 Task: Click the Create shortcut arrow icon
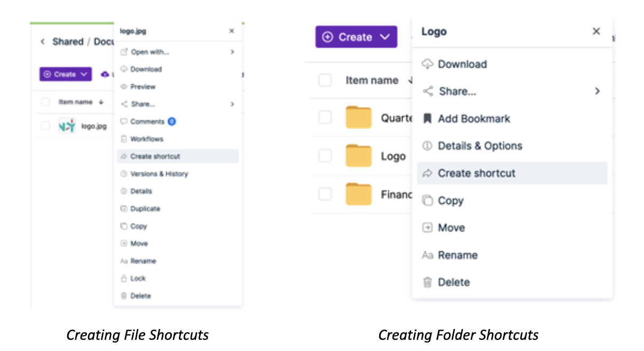coord(427,173)
